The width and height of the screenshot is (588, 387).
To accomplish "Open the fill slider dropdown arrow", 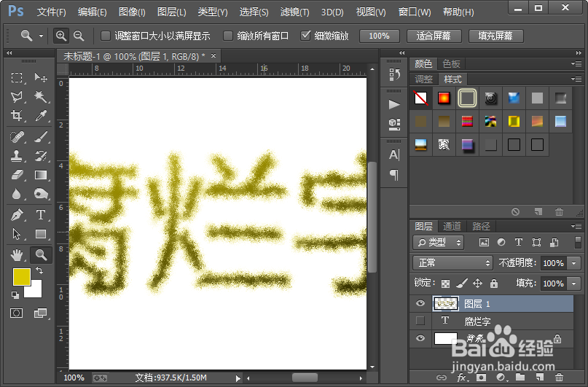I will coord(573,284).
